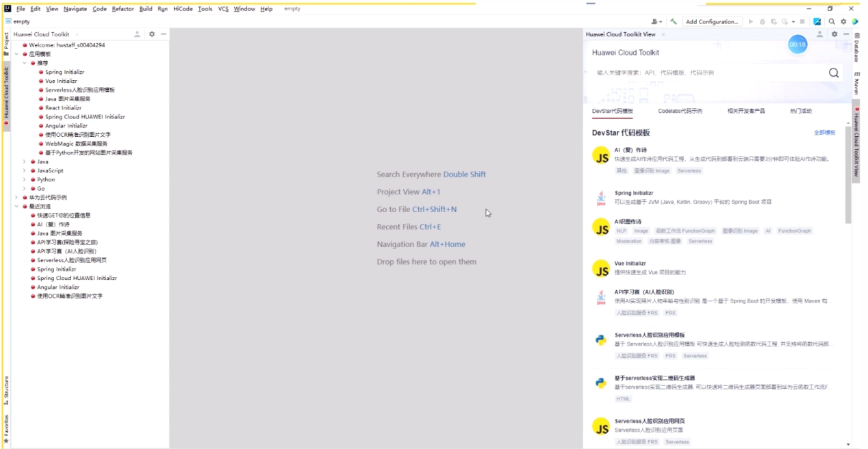Open the Refactor menu
Image resolution: width=868 pixels, height=449 pixels.
tap(123, 9)
